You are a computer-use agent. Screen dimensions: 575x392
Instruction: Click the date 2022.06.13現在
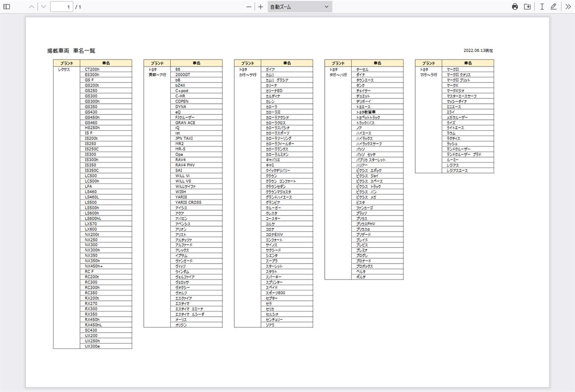click(478, 51)
